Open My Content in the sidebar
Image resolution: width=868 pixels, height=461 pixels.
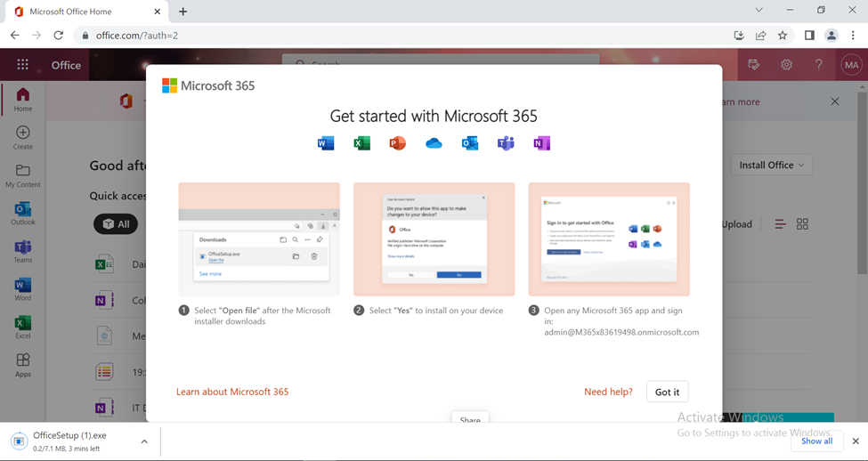point(22,176)
